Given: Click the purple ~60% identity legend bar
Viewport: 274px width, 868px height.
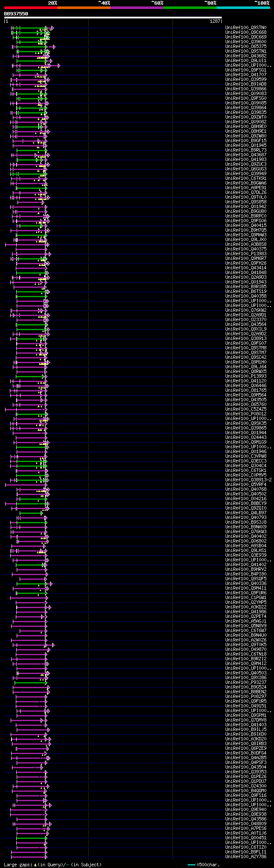Looking at the screenshot, I should tap(137, 8).
